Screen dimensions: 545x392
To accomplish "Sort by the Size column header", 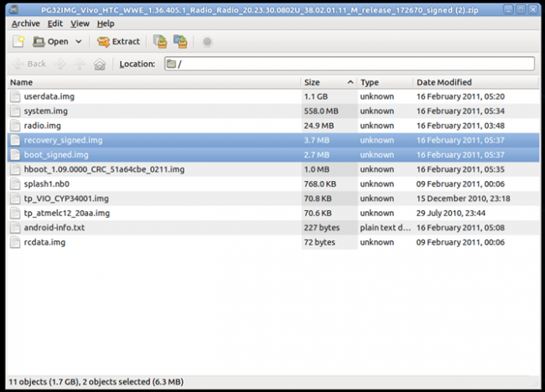I will [329, 82].
